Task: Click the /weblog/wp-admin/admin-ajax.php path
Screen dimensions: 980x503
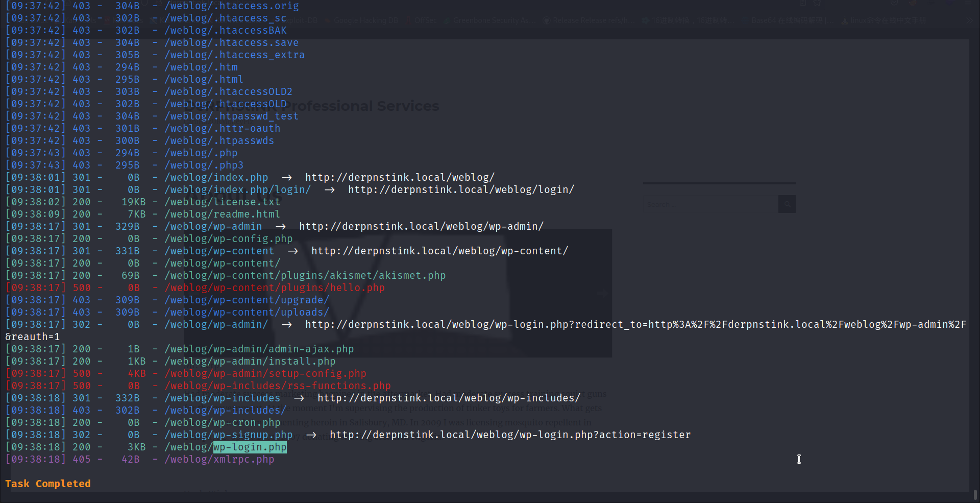Action: pyautogui.click(x=259, y=349)
